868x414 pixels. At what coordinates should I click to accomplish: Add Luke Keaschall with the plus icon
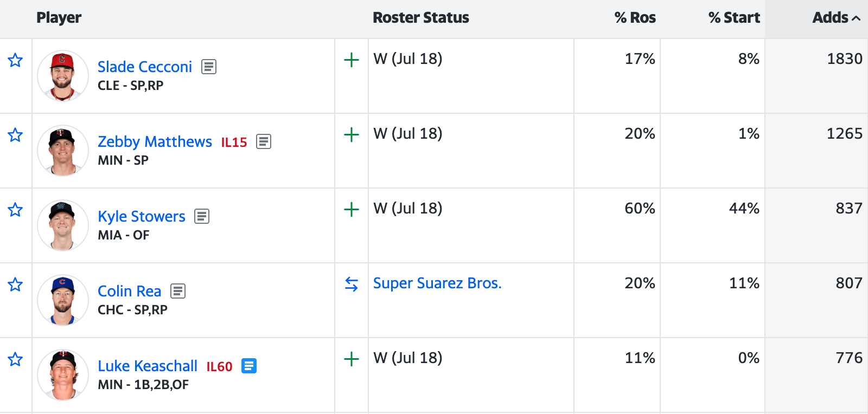352,359
